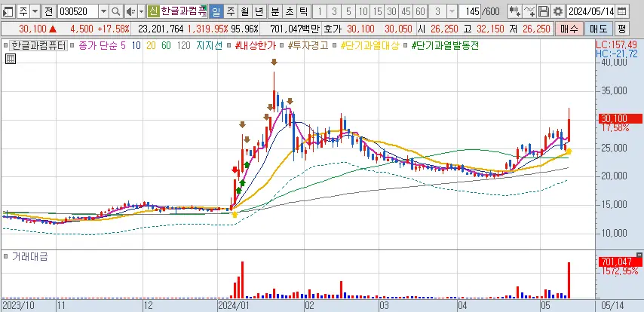Click the LC:157.49 readout

(617, 44)
